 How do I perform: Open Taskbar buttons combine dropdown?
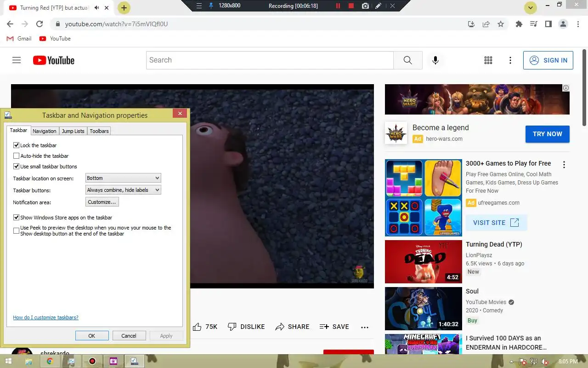coord(123,190)
